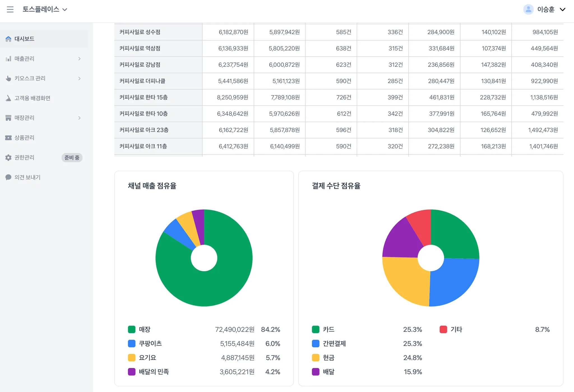Click the 의견 보내기 speech bubble icon
The image size is (574, 392).
coord(8,177)
